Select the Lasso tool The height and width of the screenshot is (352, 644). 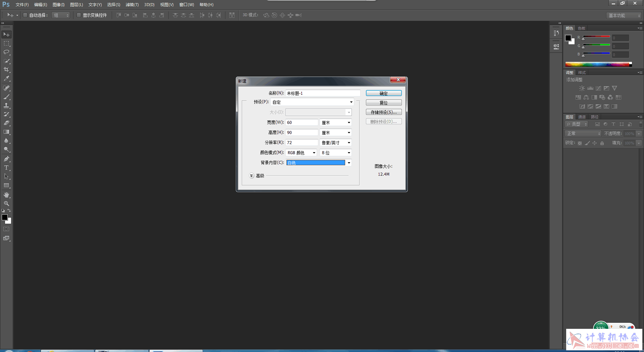pyautogui.click(x=6, y=52)
